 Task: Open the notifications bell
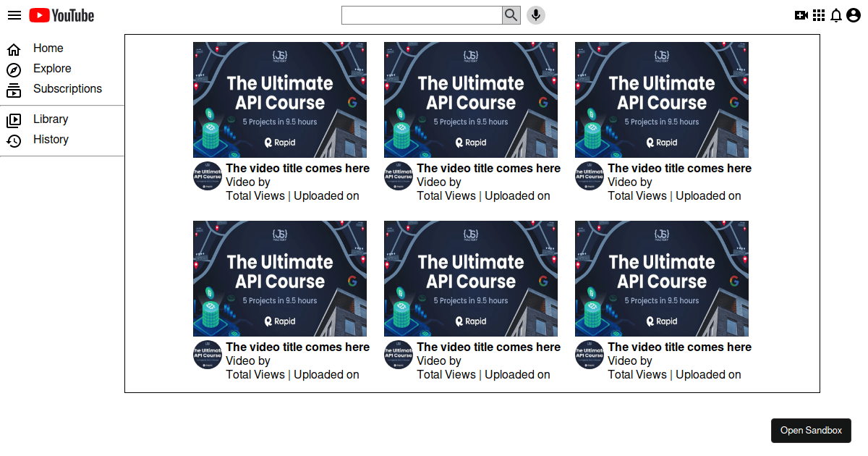click(835, 15)
